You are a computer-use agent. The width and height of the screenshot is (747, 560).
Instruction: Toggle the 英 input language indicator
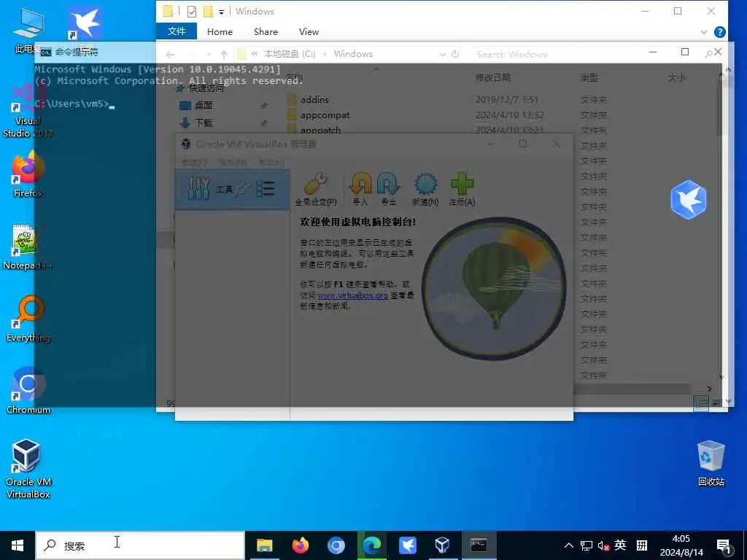coord(620,545)
